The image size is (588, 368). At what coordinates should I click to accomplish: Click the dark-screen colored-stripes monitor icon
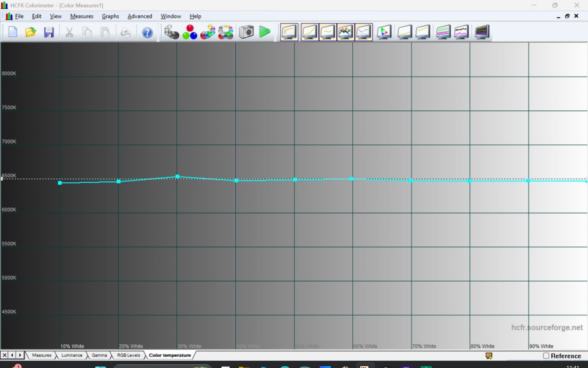482,32
